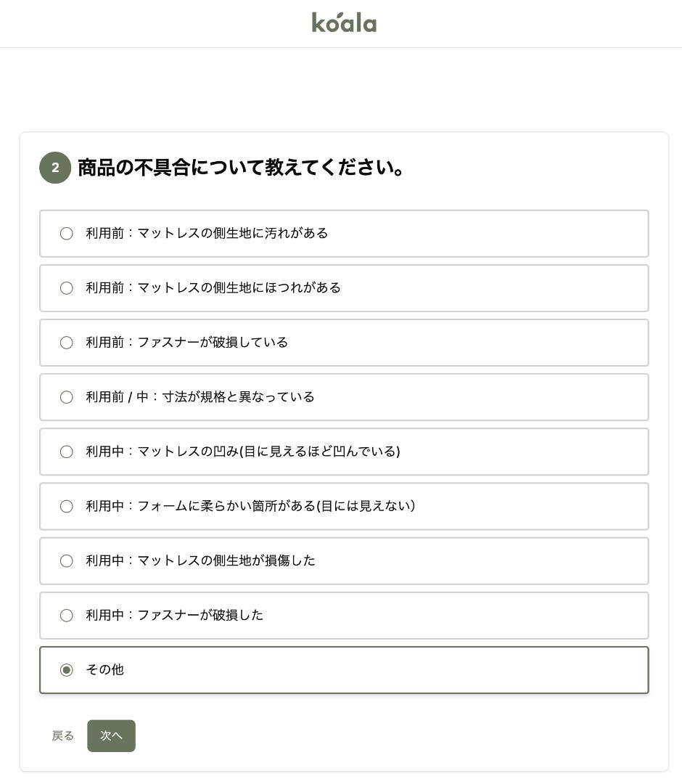Image resolution: width=682 pixels, height=784 pixels.
Task: Select radio for 利用中：マットレスの側生地が損傷した
Action: coord(67,560)
